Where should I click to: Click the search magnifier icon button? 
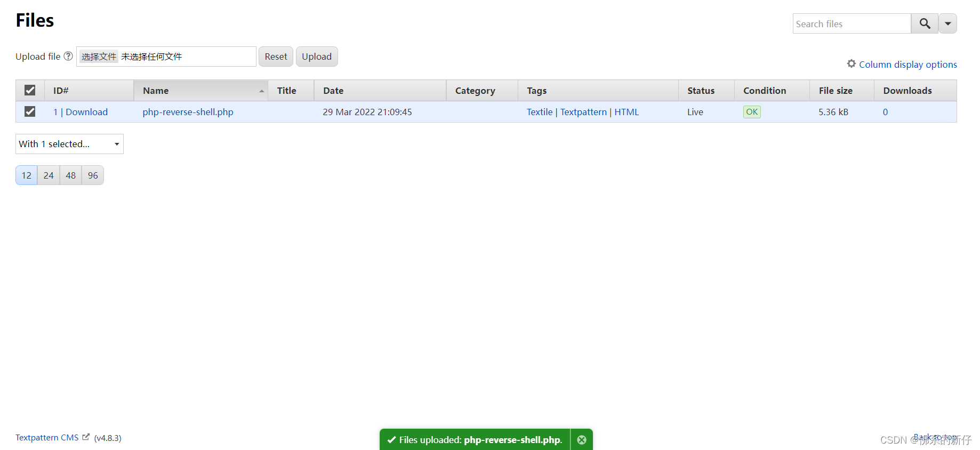point(925,23)
